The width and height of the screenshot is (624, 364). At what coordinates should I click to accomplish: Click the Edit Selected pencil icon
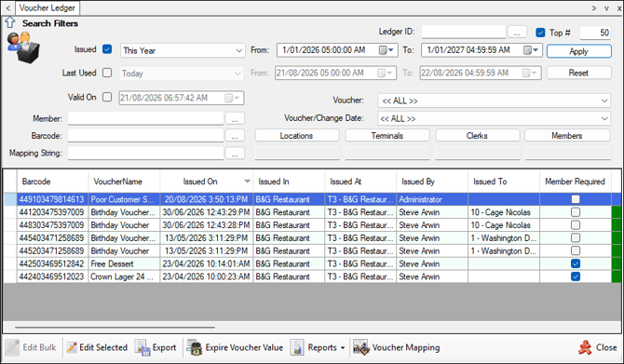[72, 347]
